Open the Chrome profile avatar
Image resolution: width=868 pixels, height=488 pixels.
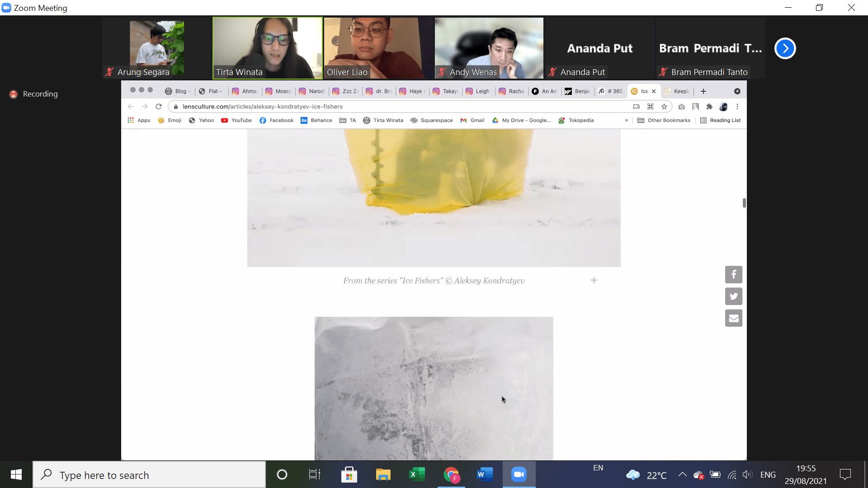[723, 107]
